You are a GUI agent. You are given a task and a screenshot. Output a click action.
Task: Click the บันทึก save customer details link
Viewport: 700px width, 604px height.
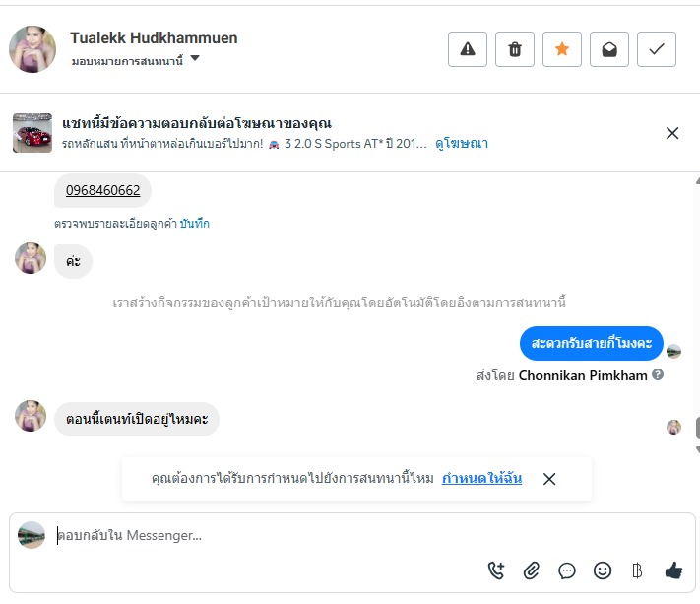(194, 224)
